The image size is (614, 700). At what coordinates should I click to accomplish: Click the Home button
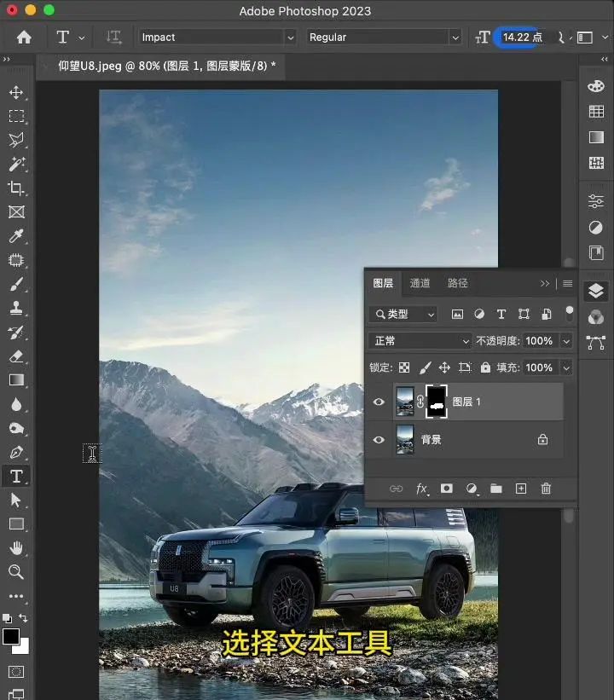point(24,37)
